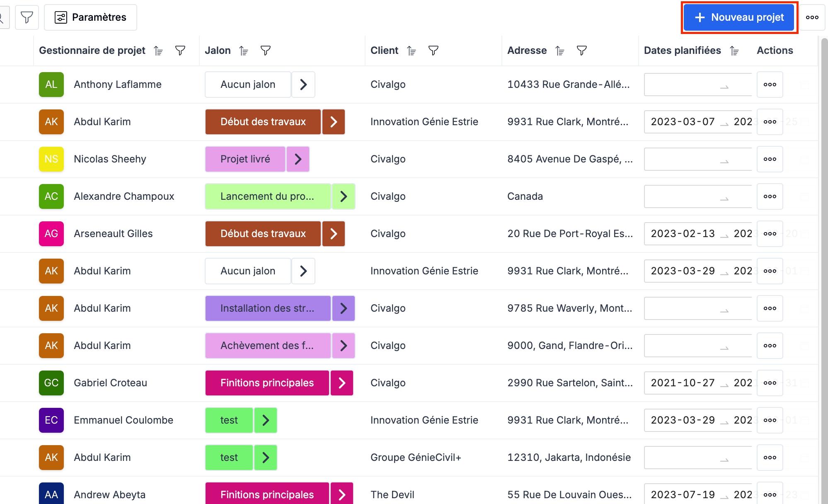Click Arseneault Gilles' Début des travaux badge

[263, 234]
